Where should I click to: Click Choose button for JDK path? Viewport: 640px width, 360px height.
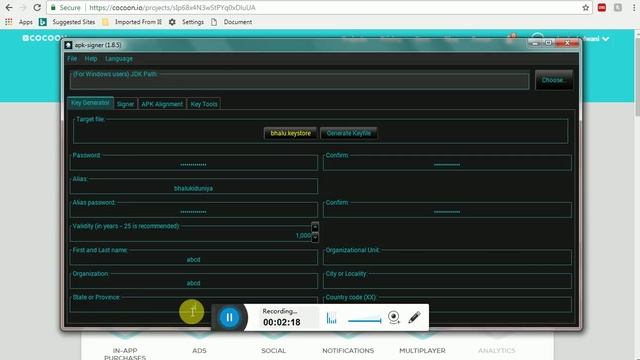coord(553,80)
